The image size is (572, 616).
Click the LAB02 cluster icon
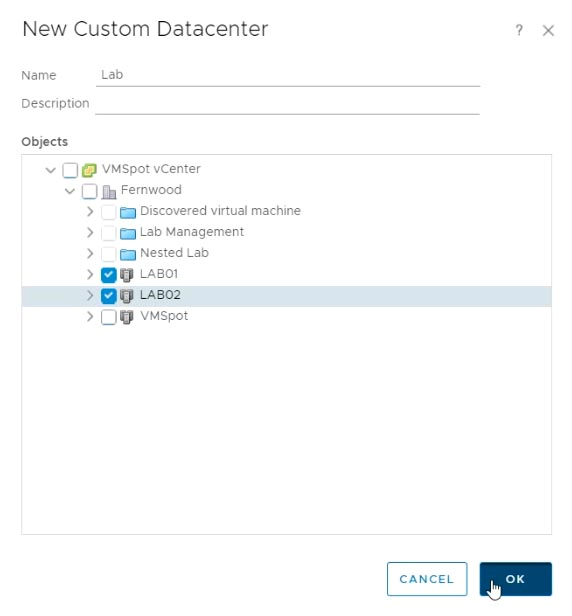point(126,296)
